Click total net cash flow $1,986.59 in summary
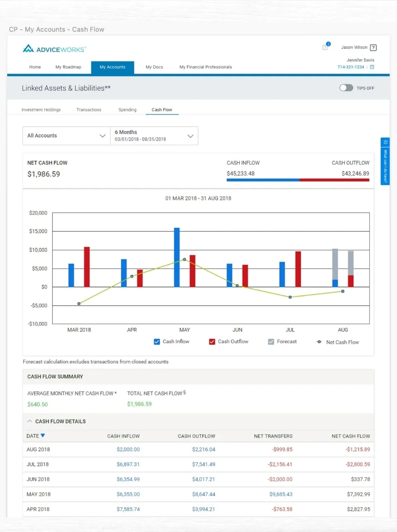397x532 pixels. 139,404
